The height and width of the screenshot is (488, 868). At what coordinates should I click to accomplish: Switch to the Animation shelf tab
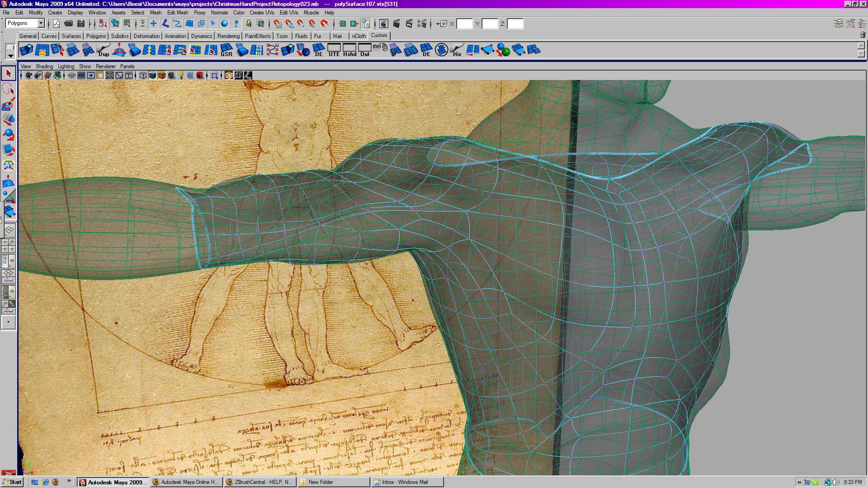coord(175,36)
